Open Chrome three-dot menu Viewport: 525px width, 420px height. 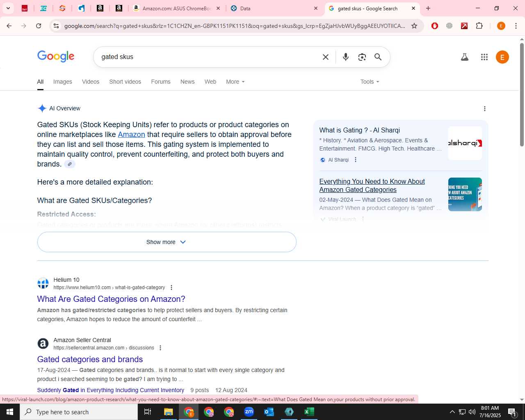[x=516, y=26]
